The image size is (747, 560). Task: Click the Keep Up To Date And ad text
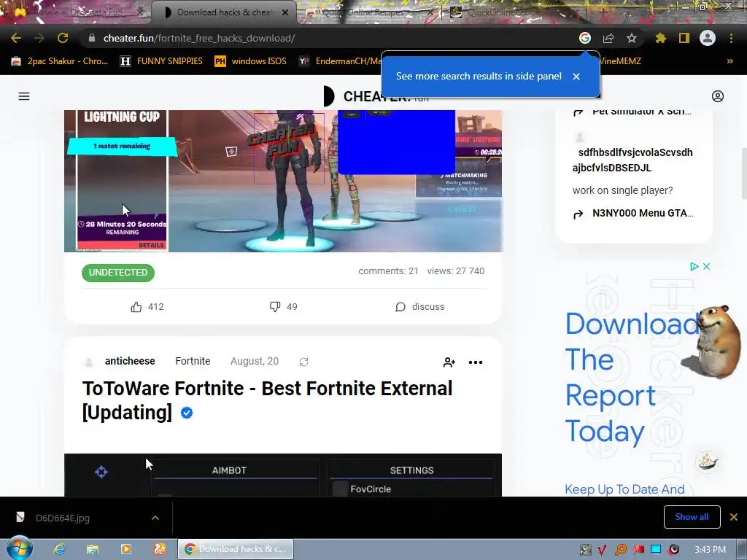tap(624, 489)
